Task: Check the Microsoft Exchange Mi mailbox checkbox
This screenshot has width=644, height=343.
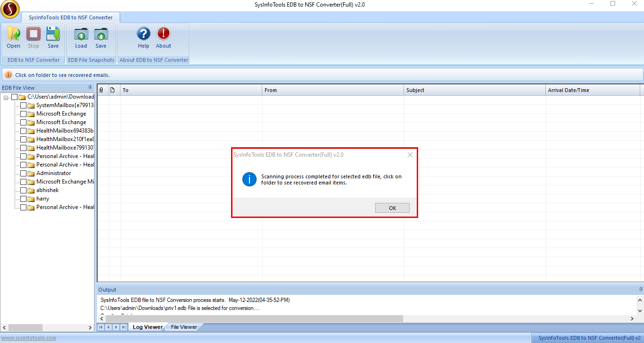Action: tap(24, 182)
